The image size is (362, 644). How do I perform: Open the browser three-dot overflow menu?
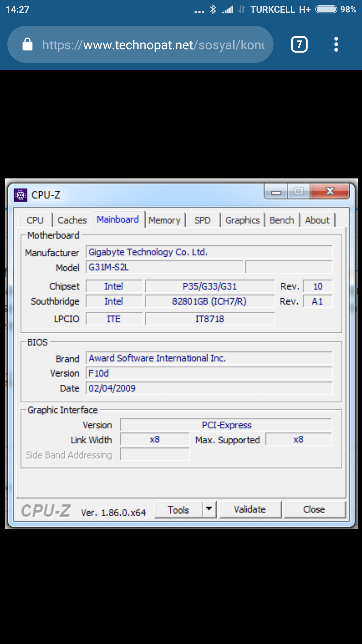coord(336,44)
